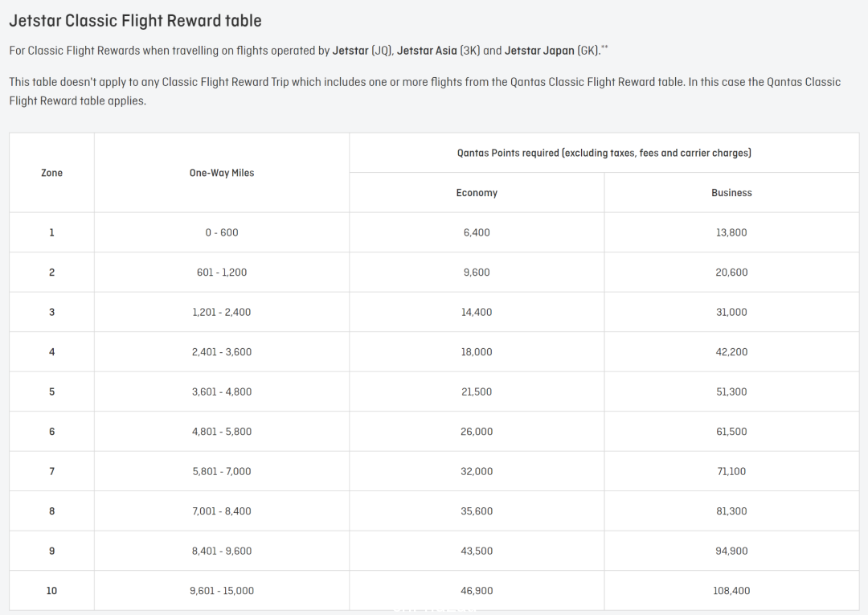Screen dimensions: 868x615
Task: Click the Economy value '46,900'
Action: coord(477,591)
